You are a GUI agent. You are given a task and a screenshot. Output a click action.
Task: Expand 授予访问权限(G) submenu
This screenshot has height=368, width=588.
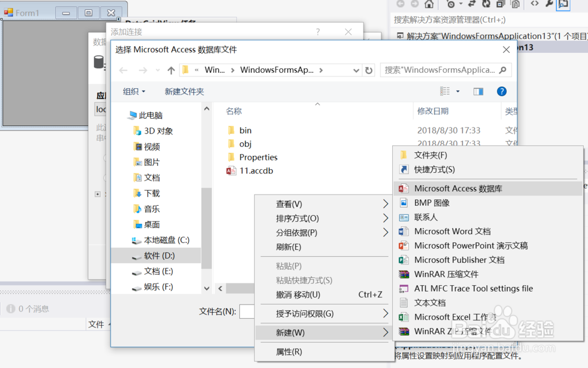coord(324,314)
